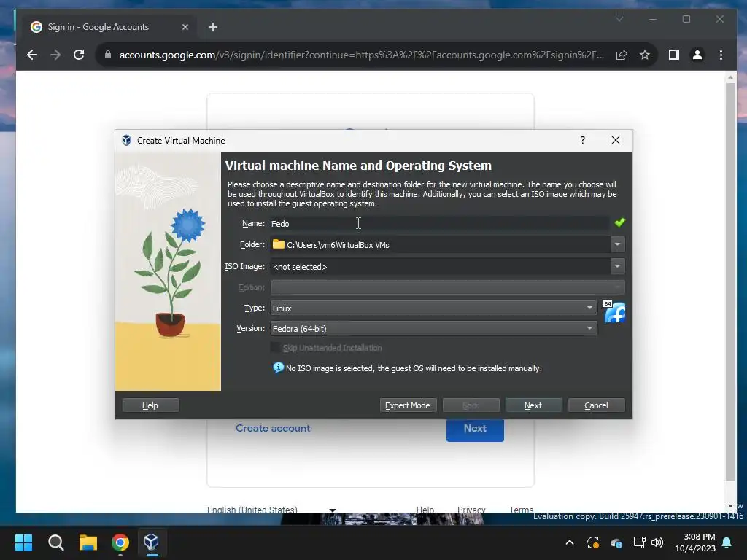747x560 pixels.
Task: Click the OneDrive cloud tray icon
Action: pos(616,542)
